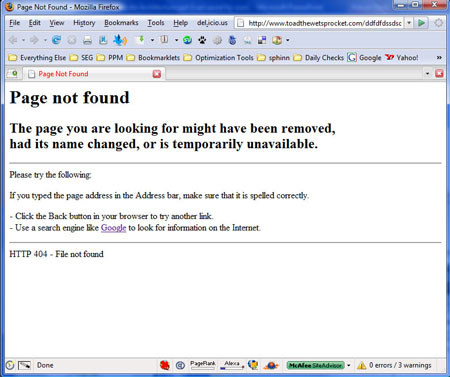Click the Back arrow navigation button
450x377 pixels.
(x=13, y=40)
